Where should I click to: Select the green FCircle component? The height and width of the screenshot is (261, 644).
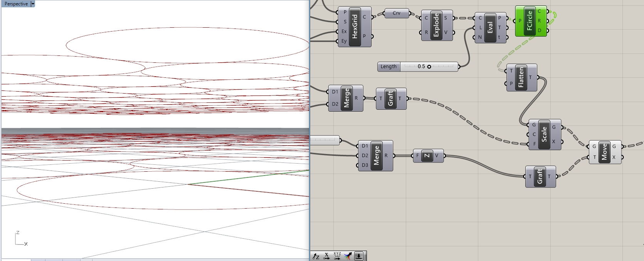click(x=530, y=21)
